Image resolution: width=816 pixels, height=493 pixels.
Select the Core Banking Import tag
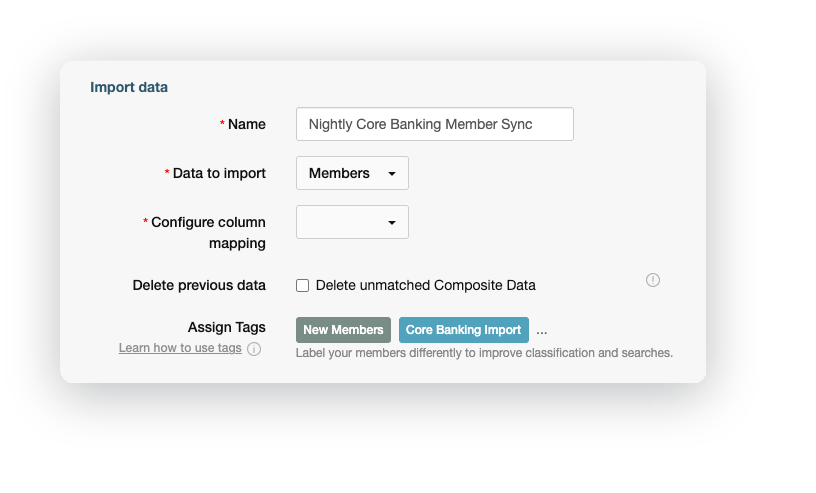click(463, 330)
